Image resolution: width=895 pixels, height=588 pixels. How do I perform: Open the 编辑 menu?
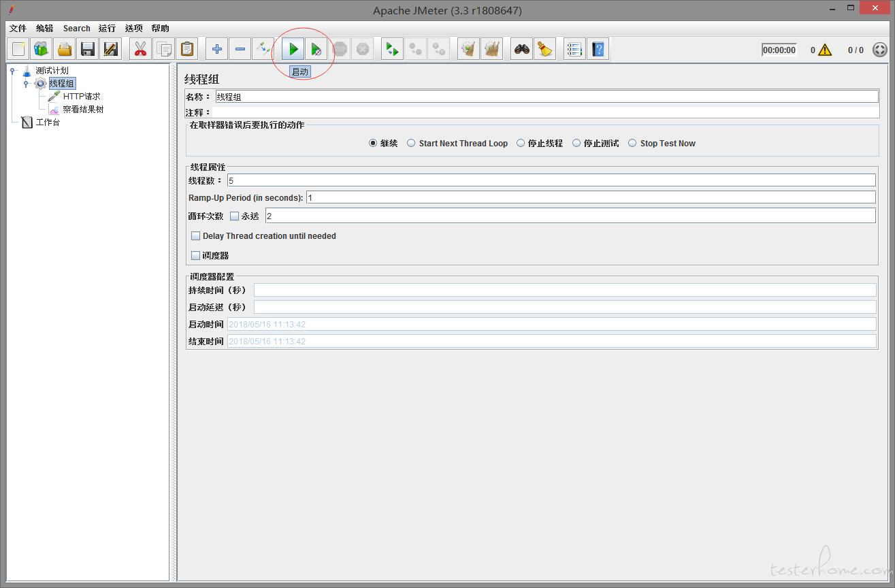(x=44, y=29)
